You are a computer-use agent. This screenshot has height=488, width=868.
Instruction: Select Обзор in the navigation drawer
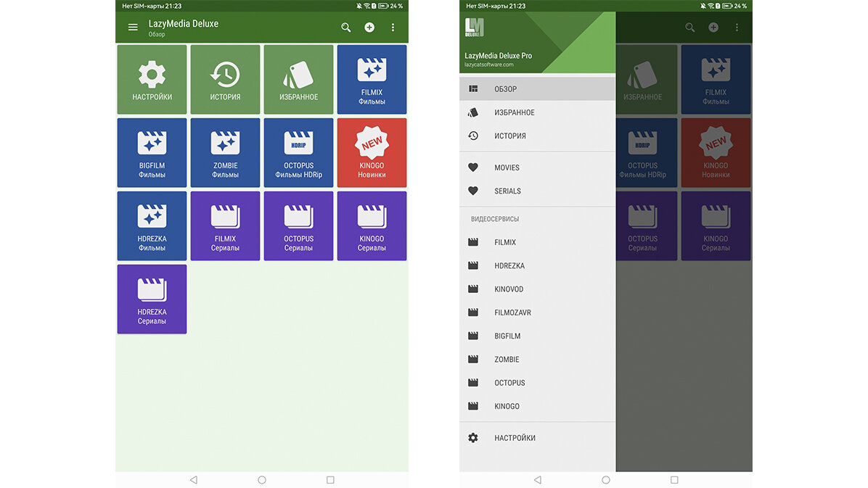tap(537, 88)
